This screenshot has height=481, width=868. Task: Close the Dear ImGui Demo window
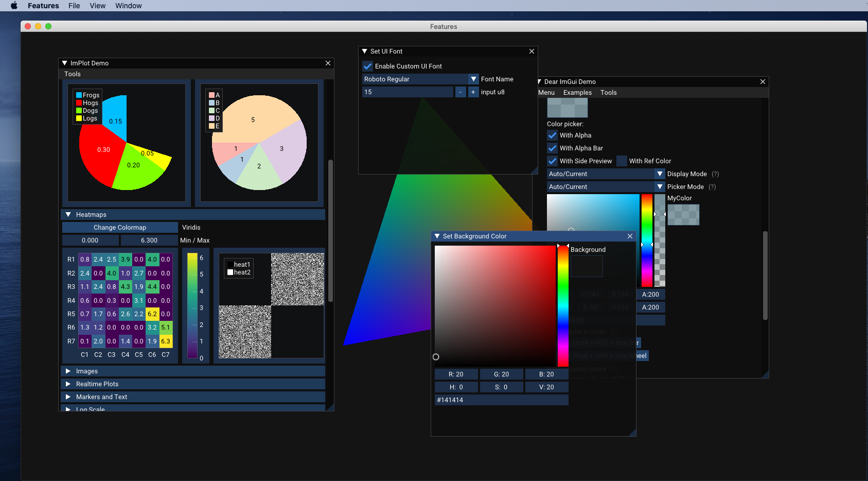(763, 81)
